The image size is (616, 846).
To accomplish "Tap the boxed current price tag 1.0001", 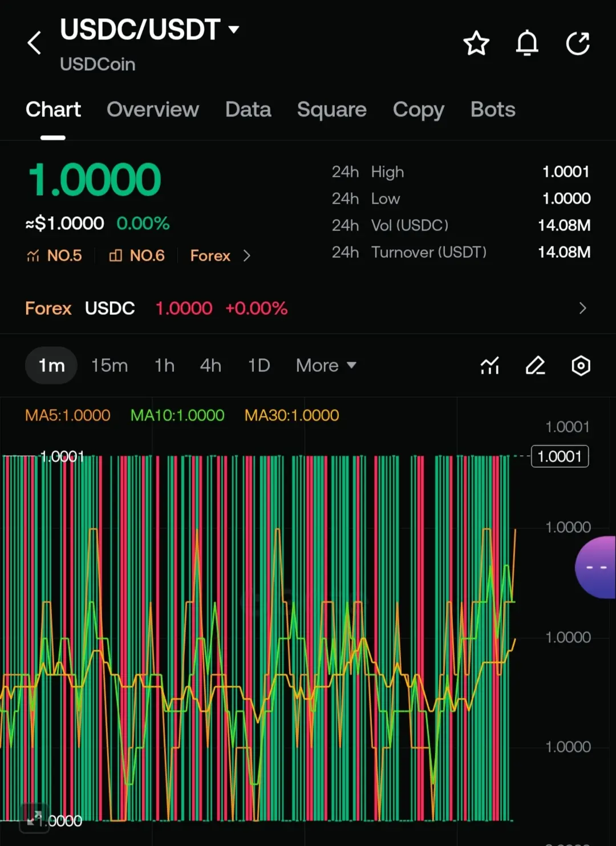I will coord(560,456).
